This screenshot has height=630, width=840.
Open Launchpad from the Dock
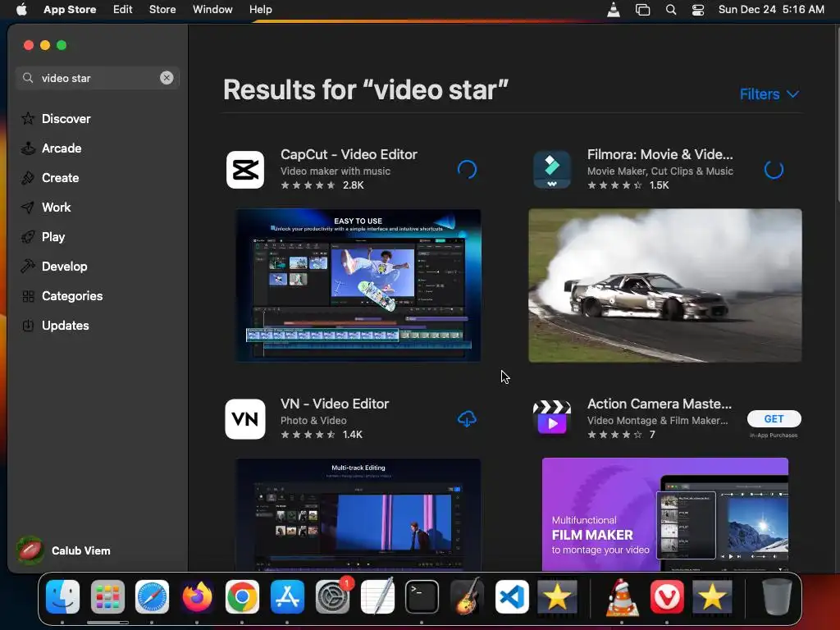click(107, 597)
